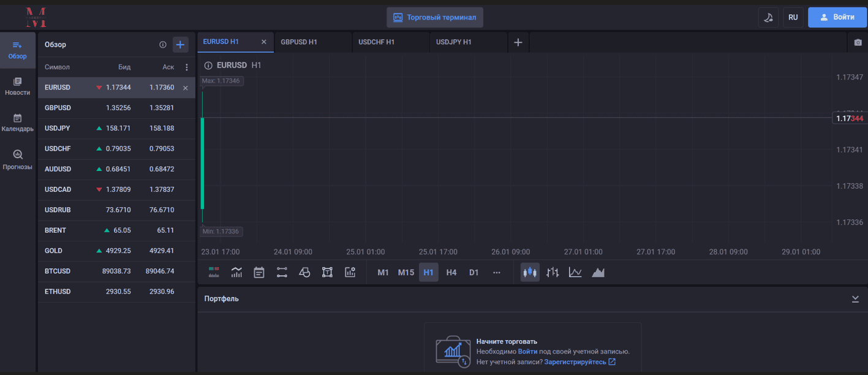Open the Прогнозы sidebar section
868x375 pixels.
coord(18,160)
